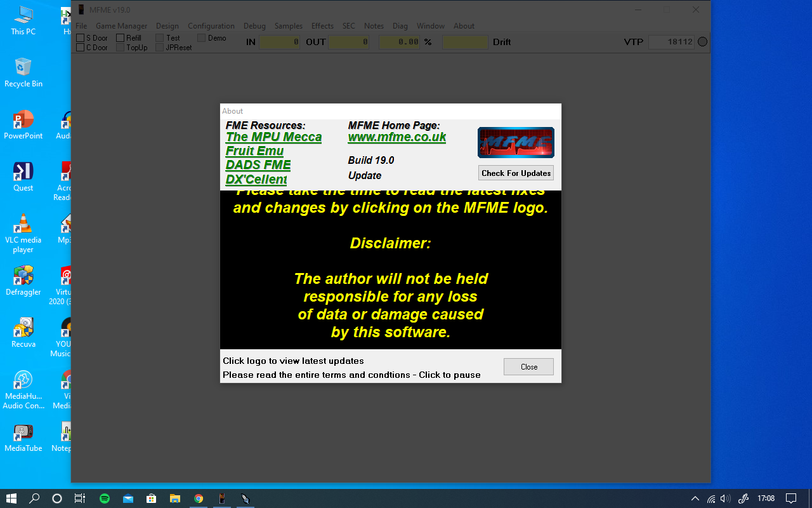
Task: Open the About menu
Action: tap(464, 26)
